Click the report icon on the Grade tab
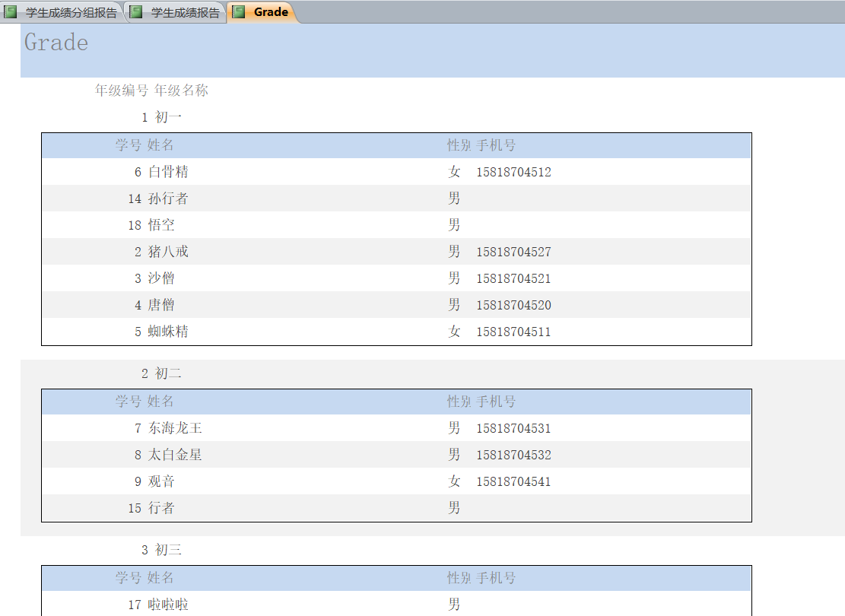845x616 pixels. (239, 12)
